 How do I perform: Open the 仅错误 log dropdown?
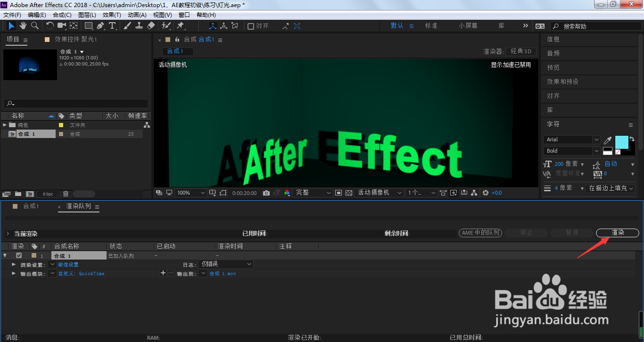coord(226,264)
